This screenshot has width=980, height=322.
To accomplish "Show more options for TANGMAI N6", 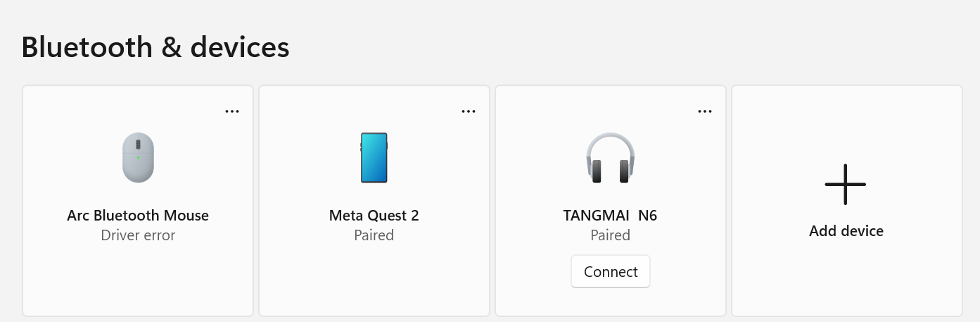I will [705, 111].
